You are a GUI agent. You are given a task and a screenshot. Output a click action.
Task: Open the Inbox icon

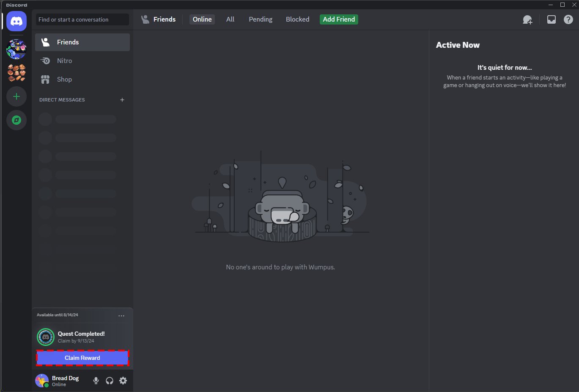click(x=552, y=19)
